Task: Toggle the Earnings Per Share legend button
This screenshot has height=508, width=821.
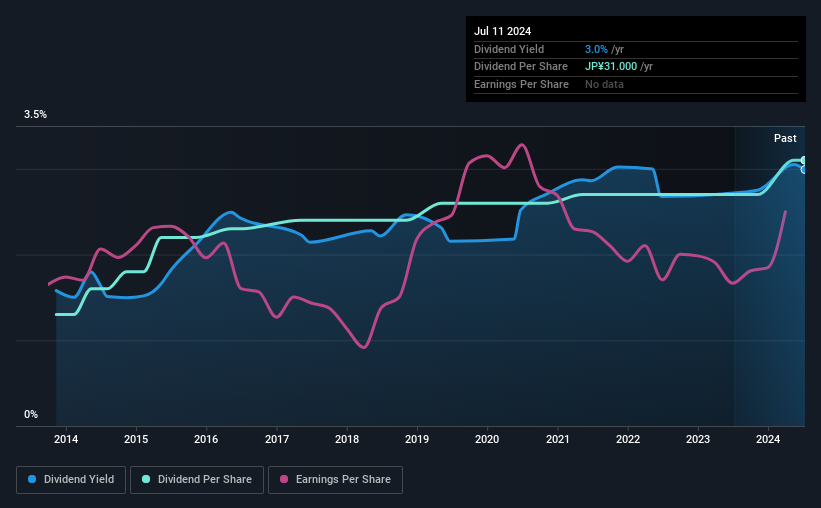Action: 335,480
